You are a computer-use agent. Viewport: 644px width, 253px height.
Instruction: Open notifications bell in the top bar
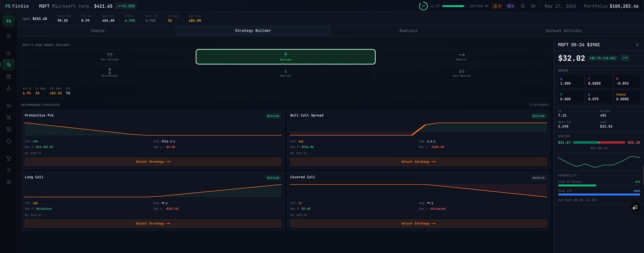[523, 6]
